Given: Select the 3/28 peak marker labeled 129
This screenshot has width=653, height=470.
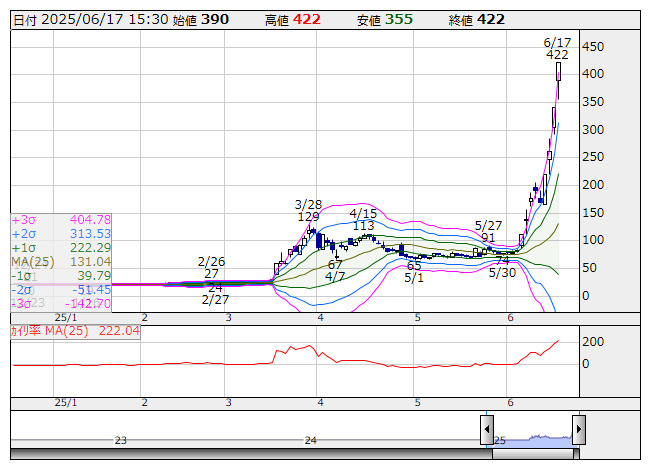Looking at the screenshot, I should [309, 217].
